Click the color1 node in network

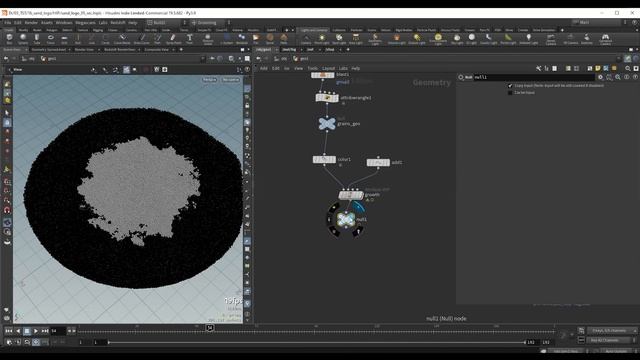(324, 160)
